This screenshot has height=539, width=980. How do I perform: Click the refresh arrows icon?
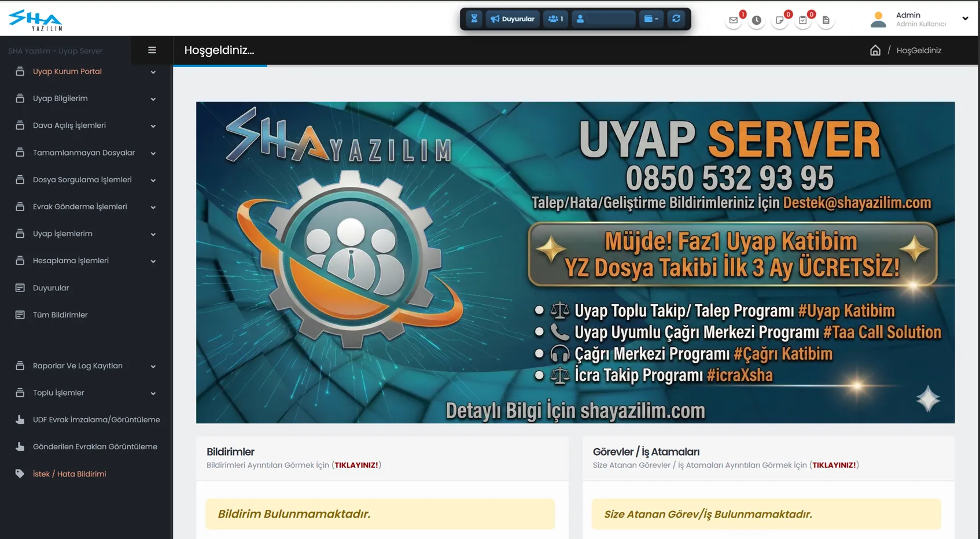(x=676, y=19)
